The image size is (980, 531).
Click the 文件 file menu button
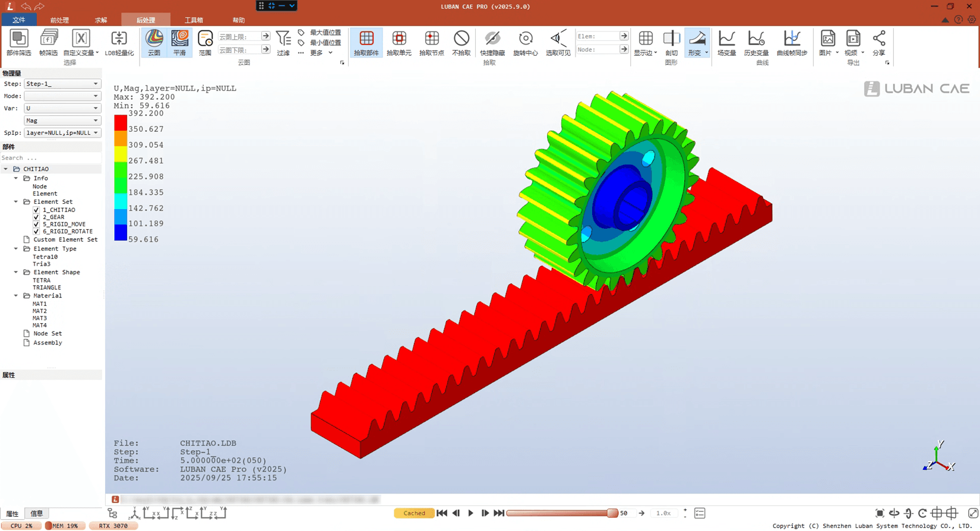(x=19, y=20)
